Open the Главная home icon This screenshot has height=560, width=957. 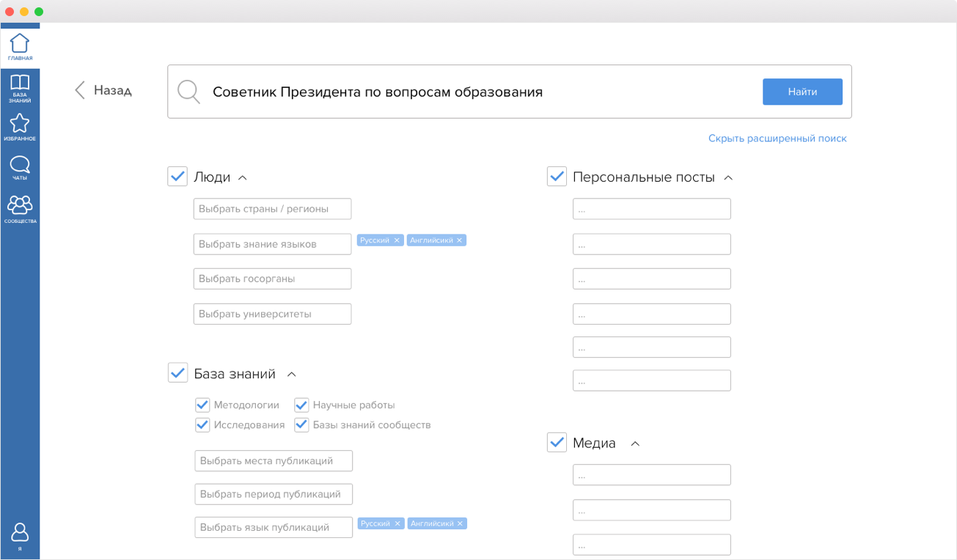[x=20, y=45]
